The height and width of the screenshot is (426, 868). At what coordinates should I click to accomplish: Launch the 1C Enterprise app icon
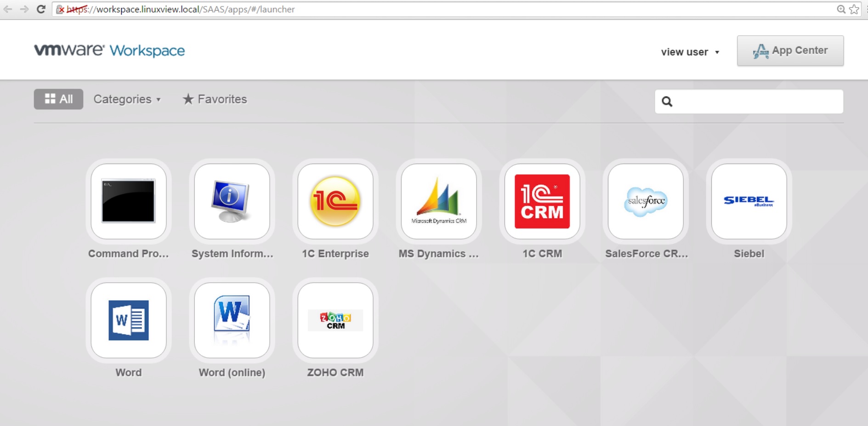tap(335, 201)
